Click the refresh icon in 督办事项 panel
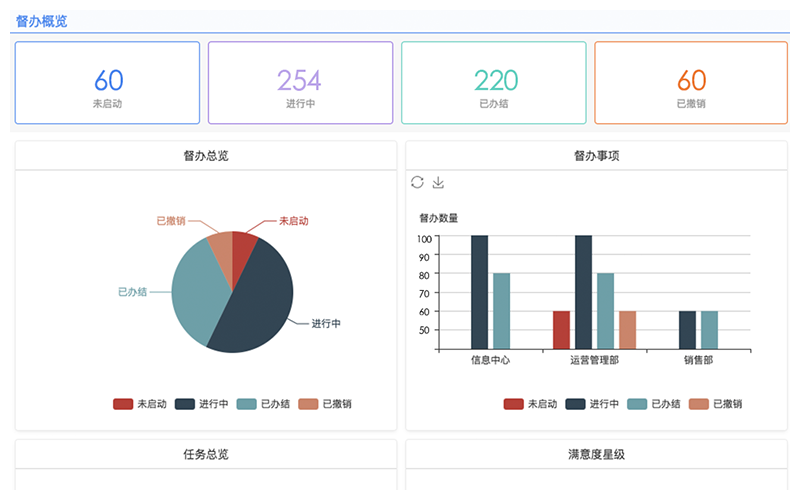 418,182
